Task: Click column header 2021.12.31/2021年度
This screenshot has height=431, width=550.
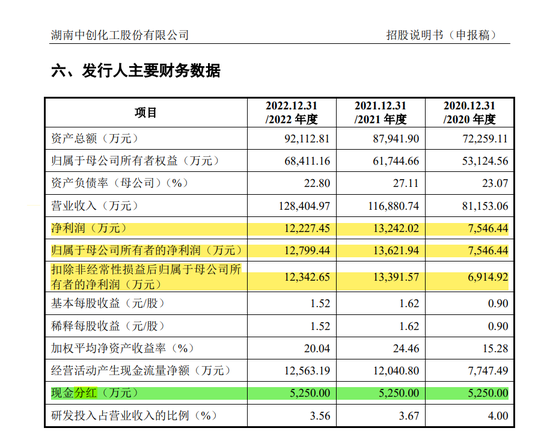Action: coord(381,113)
